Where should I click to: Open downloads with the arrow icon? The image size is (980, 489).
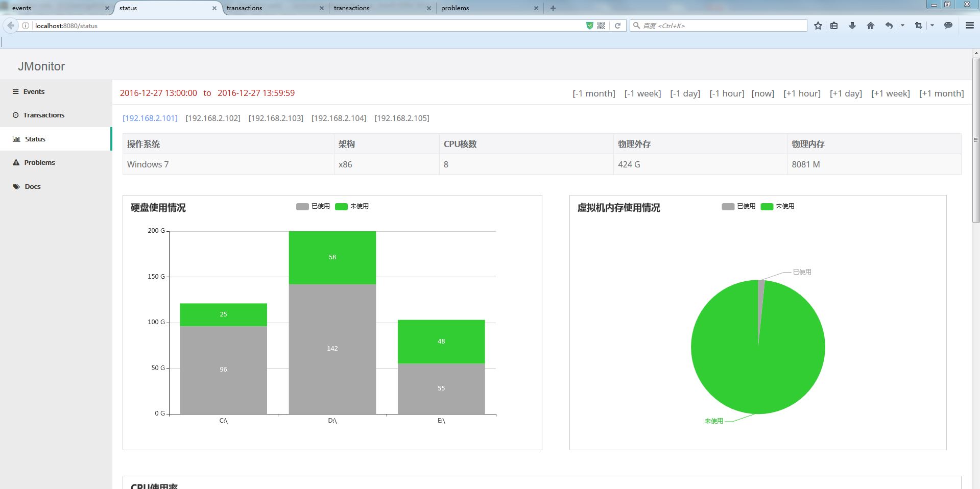coord(852,25)
